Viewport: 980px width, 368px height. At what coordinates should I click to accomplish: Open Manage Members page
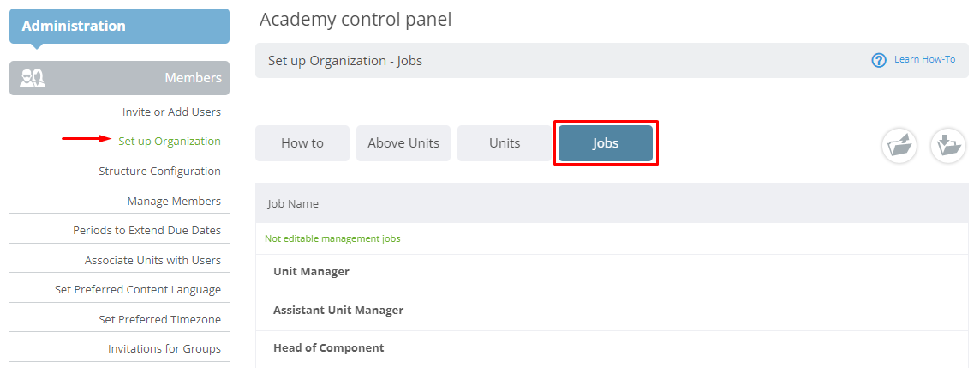[174, 201]
